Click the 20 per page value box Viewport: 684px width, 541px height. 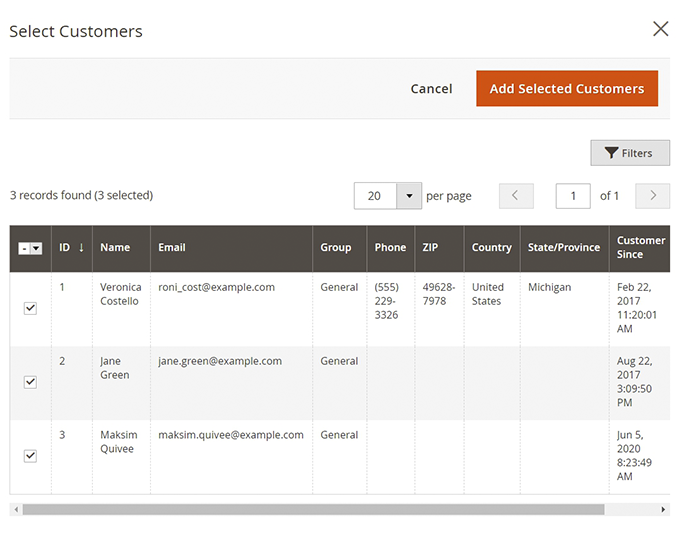(375, 196)
